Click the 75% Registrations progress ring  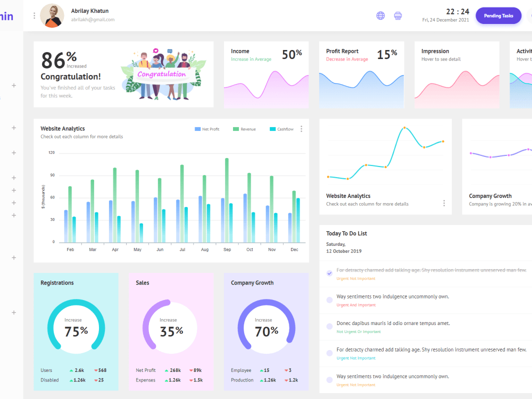(x=76, y=327)
